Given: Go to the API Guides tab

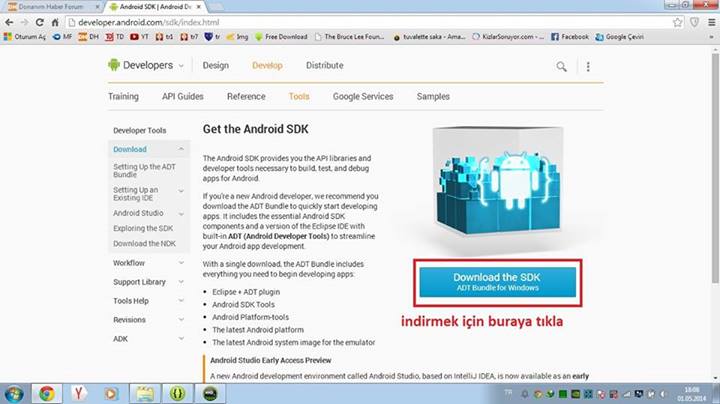Looking at the screenshot, I should coord(183,96).
